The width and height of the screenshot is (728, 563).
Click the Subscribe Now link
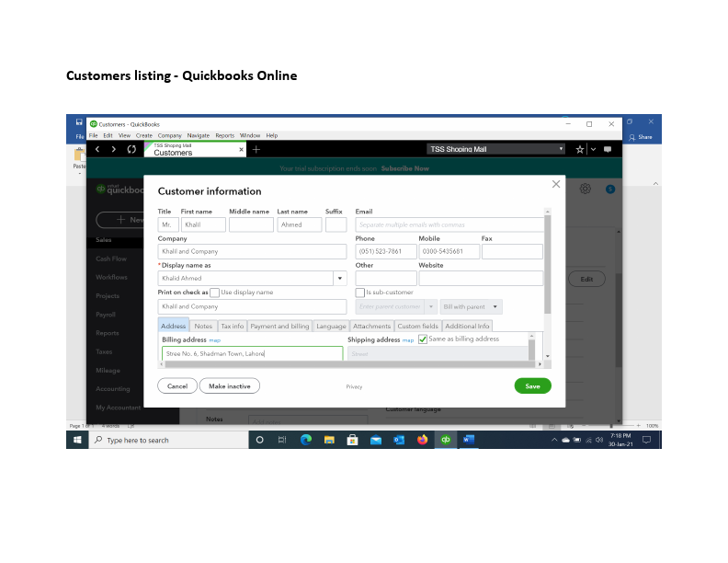[x=404, y=168]
